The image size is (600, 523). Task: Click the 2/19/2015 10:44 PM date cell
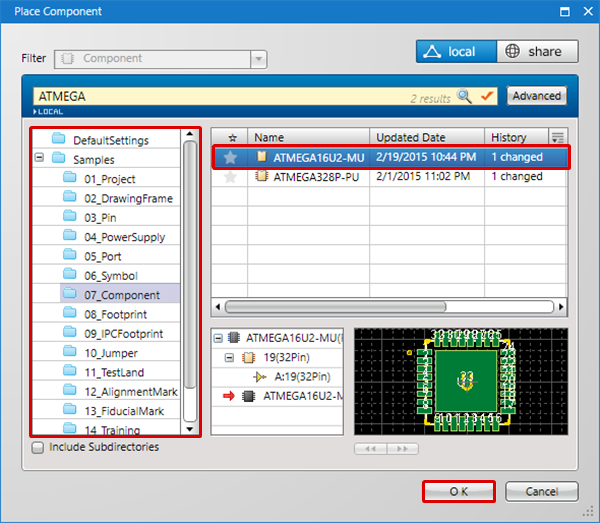point(426,157)
